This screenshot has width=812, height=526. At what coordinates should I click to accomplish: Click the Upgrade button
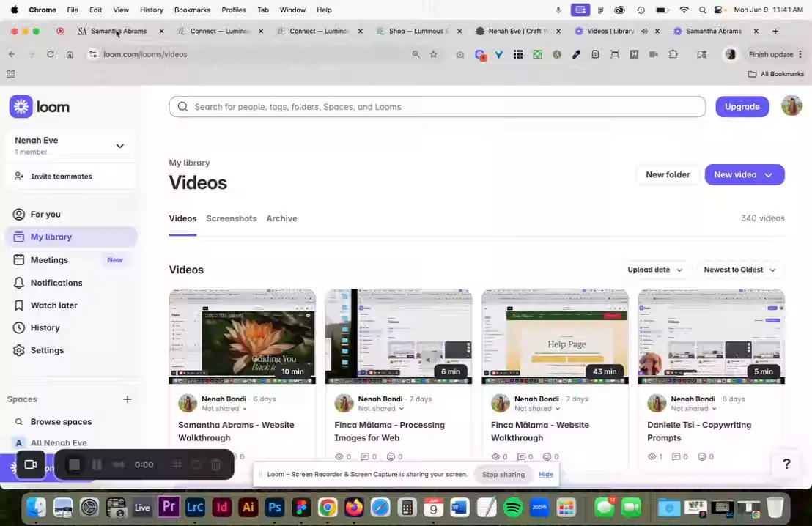click(x=742, y=107)
